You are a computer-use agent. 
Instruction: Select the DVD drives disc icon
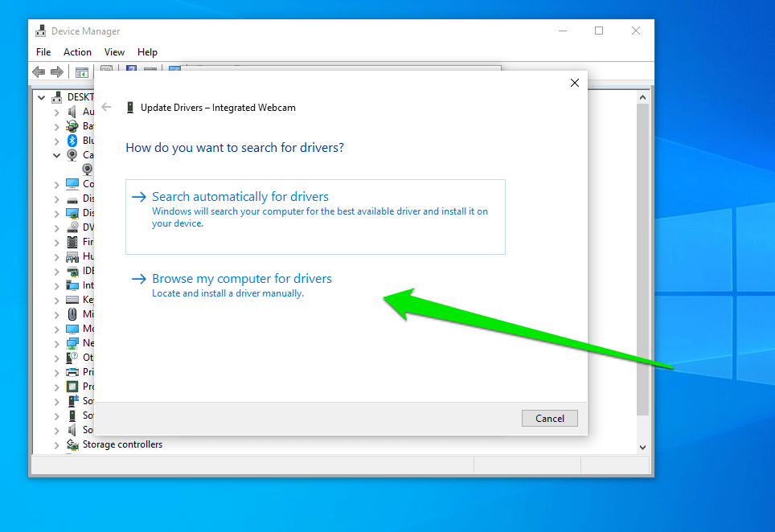[72, 227]
